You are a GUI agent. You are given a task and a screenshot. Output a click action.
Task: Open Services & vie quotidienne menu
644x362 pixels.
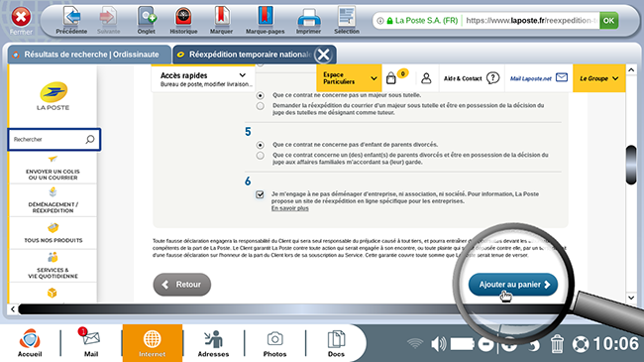pyautogui.click(x=53, y=266)
